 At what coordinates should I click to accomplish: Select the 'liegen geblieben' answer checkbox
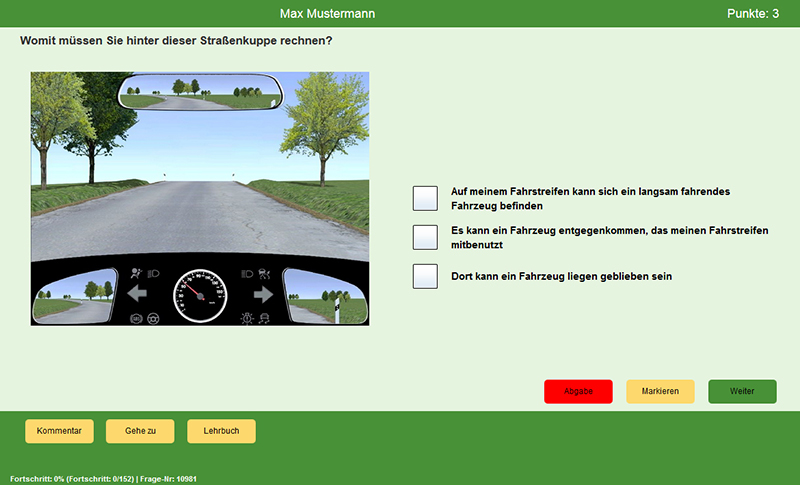coord(425,276)
